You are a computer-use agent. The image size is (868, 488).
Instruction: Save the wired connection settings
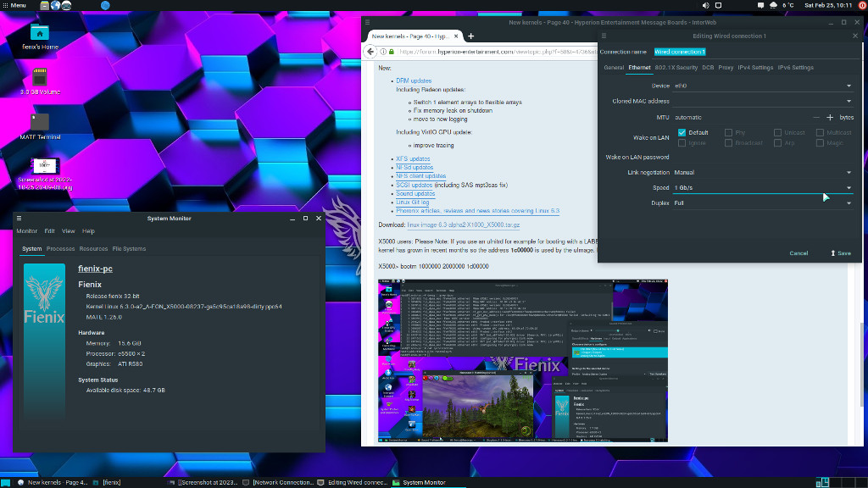tap(840, 253)
